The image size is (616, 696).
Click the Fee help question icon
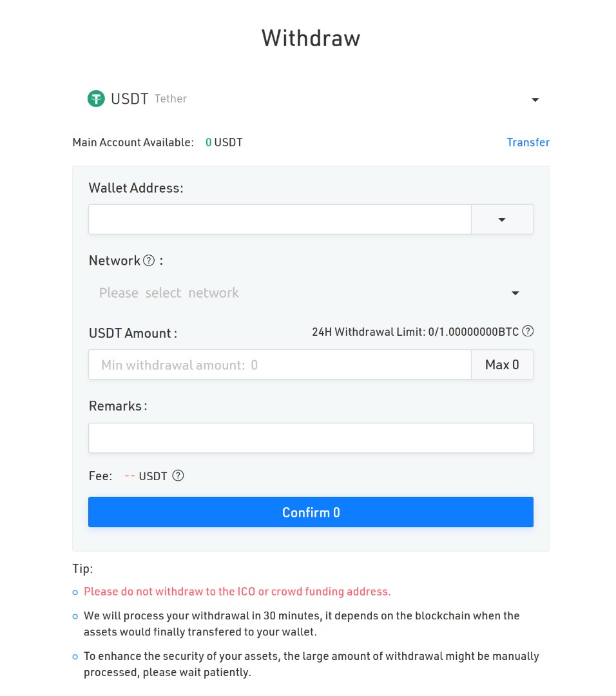178,476
